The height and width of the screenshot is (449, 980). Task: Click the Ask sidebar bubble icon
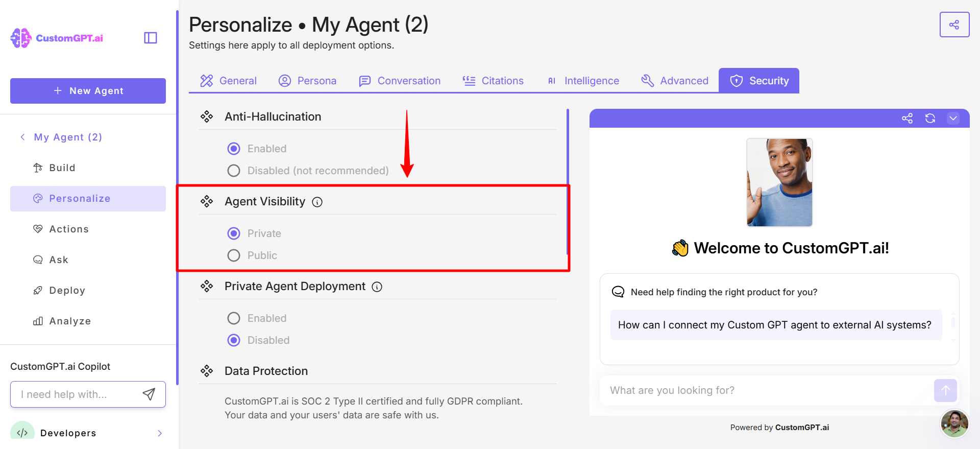pos(38,260)
